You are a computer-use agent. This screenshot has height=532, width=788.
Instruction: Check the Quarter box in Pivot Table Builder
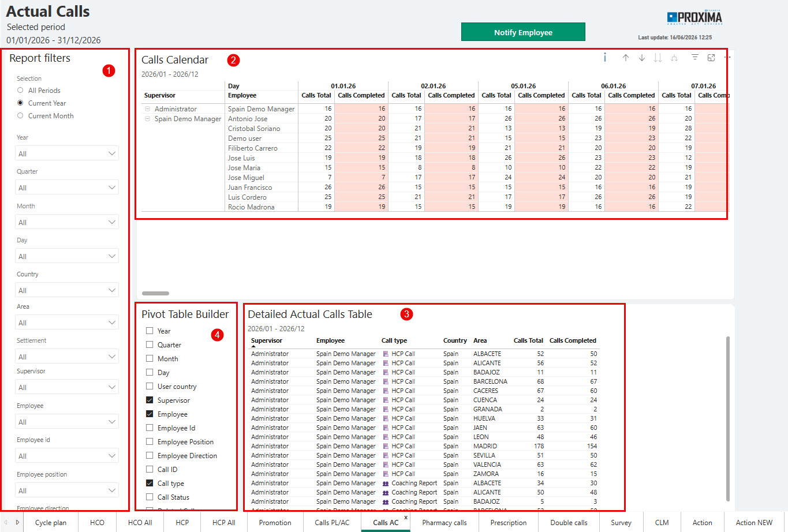[150, 345]
